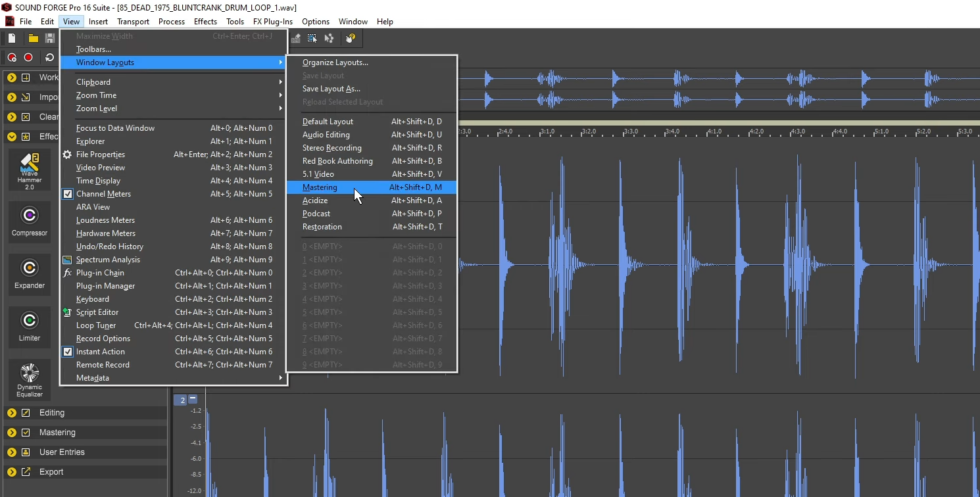The height and width of the screenshot is (497, 980).
Task: Open the Limiter effect
Action: [x=30, y=326]
